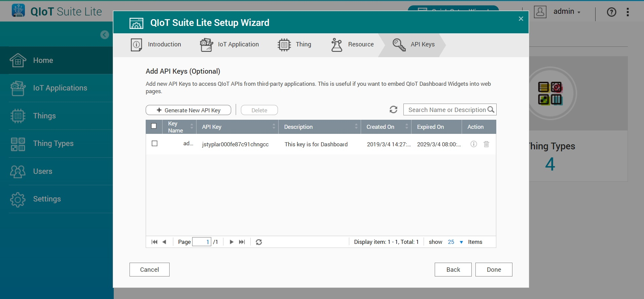Tick the select-all checkbox in table header
Viewport: 644px width, 299px height.
[x=154, y=126]
